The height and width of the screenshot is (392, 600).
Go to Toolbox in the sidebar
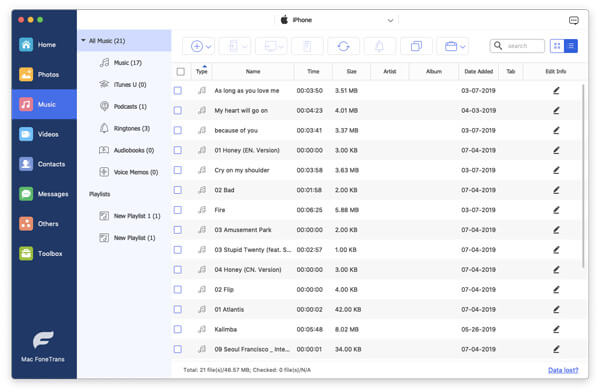44,253
